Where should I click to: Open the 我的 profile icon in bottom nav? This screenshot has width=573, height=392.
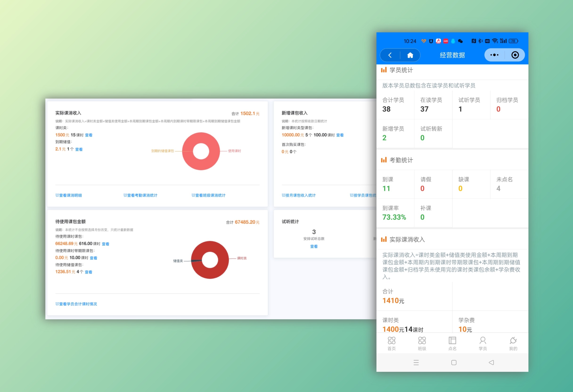point(513,340)
